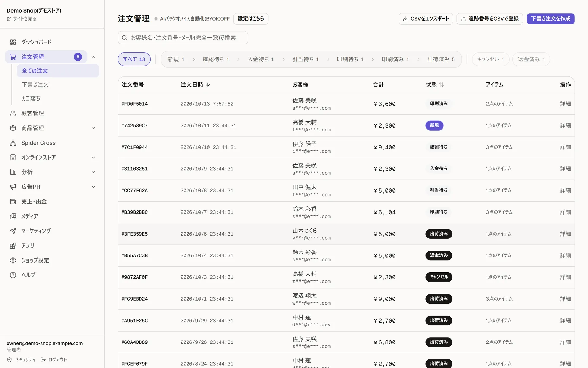
Task: Expand the 商品管理 submenu chevron
Action: coord(93,128)
